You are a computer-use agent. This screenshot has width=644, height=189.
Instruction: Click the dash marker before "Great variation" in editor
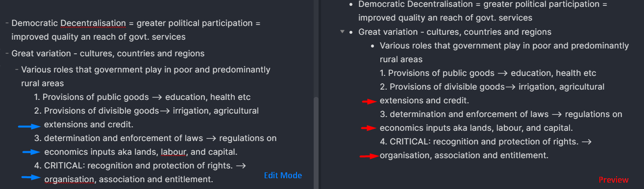coord(7,53)
